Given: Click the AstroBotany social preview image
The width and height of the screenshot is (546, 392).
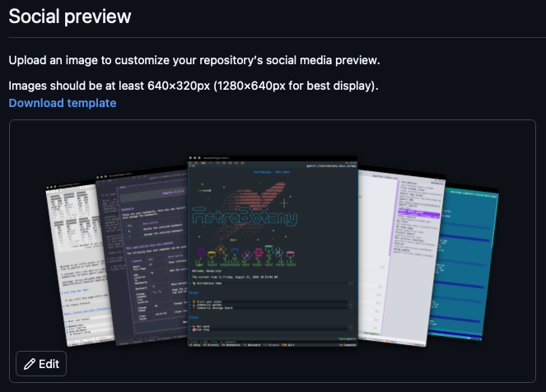Looking at the screenshot, I should [x=273, y=251].
